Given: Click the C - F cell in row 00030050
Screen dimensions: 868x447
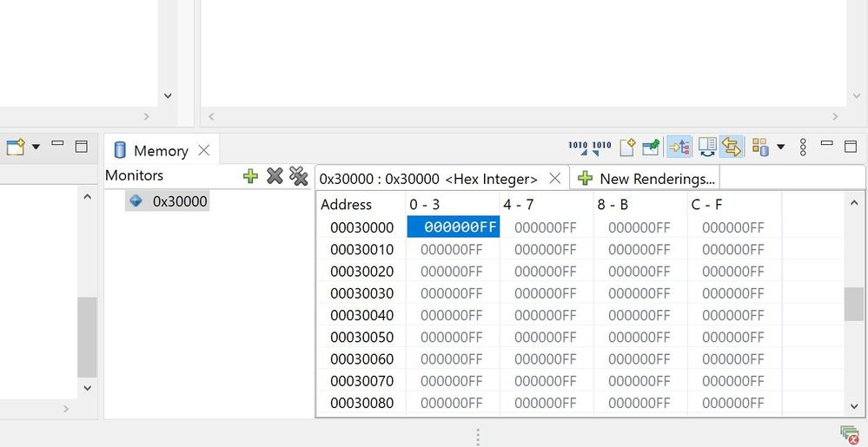Looking at the screenshot, I should click(733, 338).
